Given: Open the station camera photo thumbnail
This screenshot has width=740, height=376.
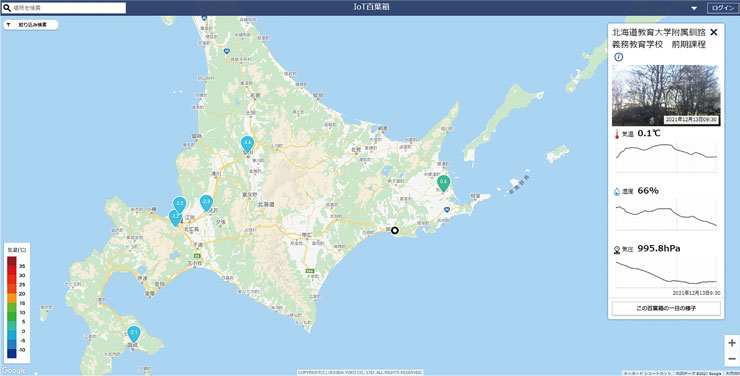Looking at the screenshot, I should pyautogui.click(x=665, y=95).
